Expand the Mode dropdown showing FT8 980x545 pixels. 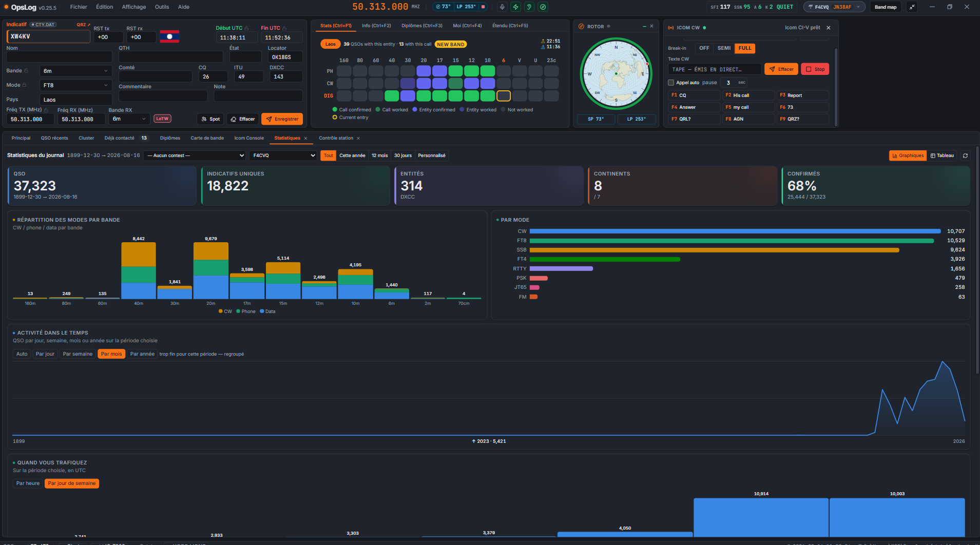[75, 85]
